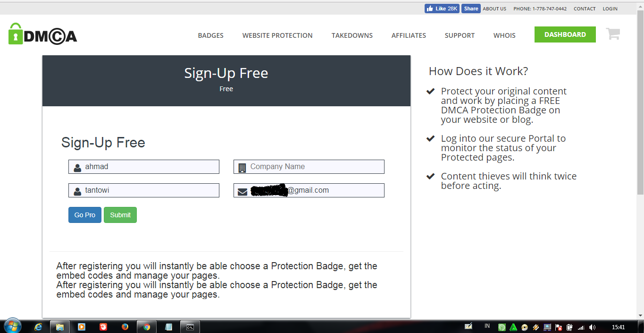Viewport: 644px width, 333px height.
Task: Open the red recorder app in the taskbar
Action: pos(103,326)
